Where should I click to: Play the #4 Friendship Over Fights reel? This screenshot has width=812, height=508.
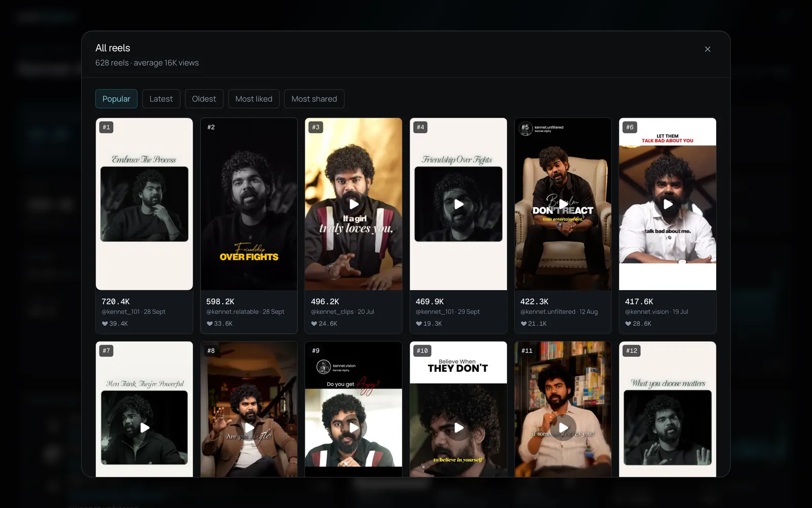coord(458,204)
